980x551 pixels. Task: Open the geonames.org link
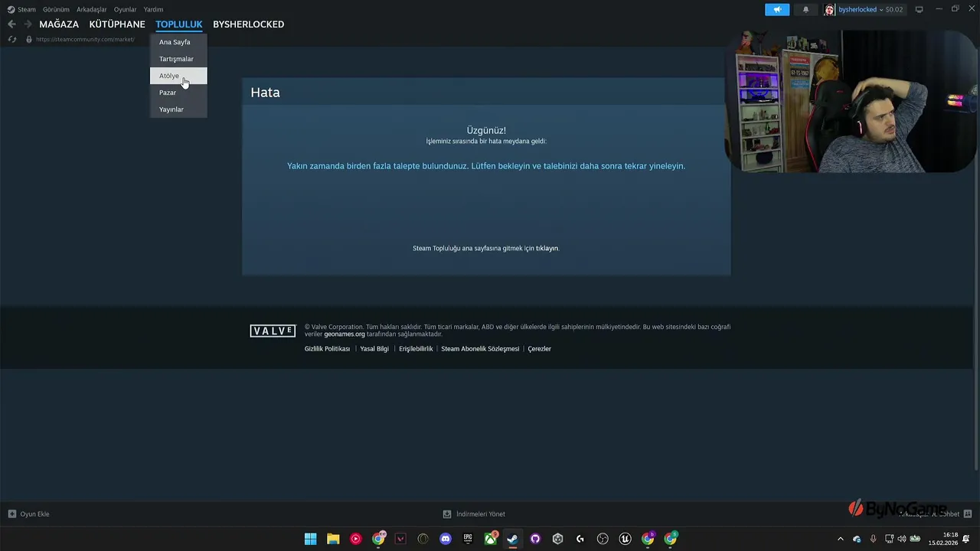coord(345,334)
